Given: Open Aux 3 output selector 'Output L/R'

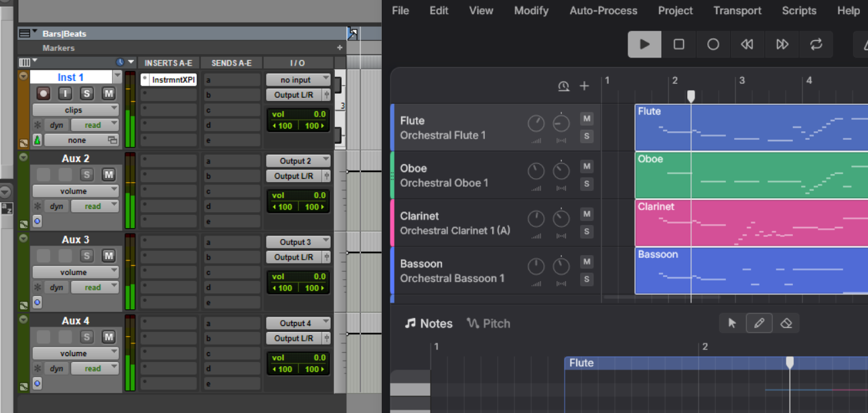Looking at the screenshot, I should 294,257.
